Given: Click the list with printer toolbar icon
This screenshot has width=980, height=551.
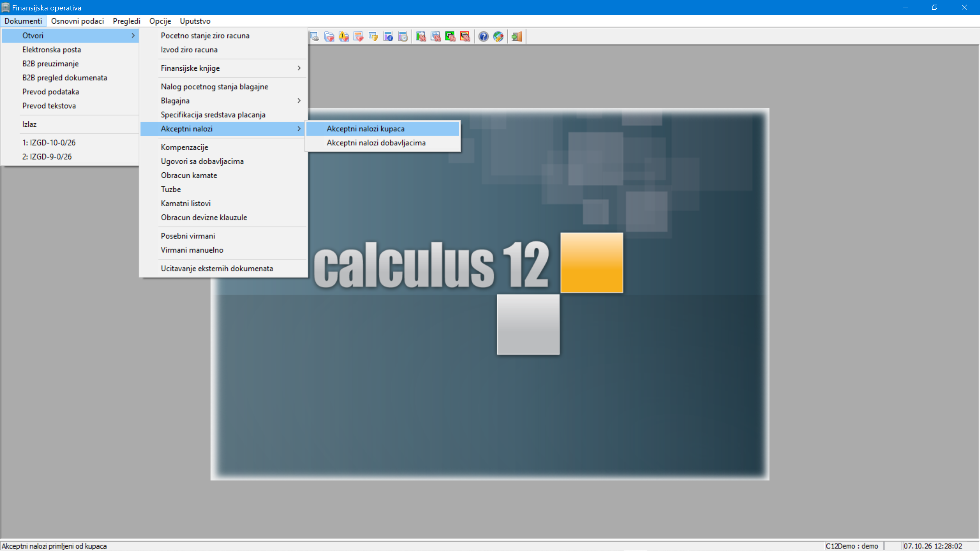Looking at the screenshot, I should 314,36.
